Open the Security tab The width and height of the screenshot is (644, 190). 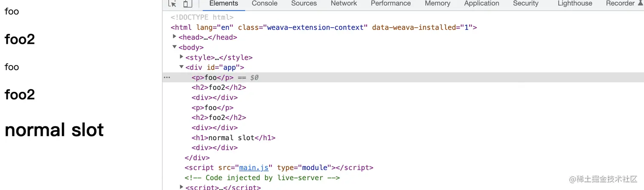pos(526,3)
